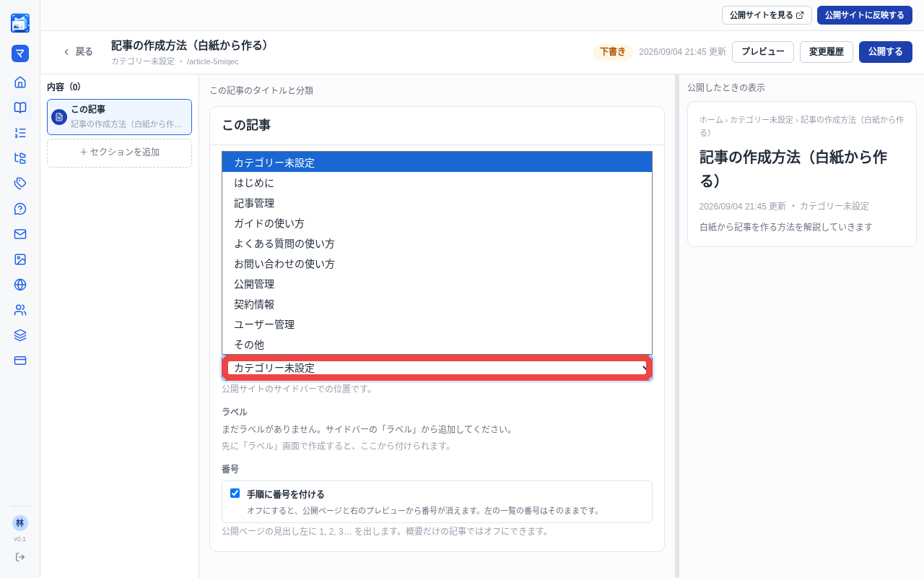
Task: Click ホーム in the preview breadcrumb
Action: [711, 120]
